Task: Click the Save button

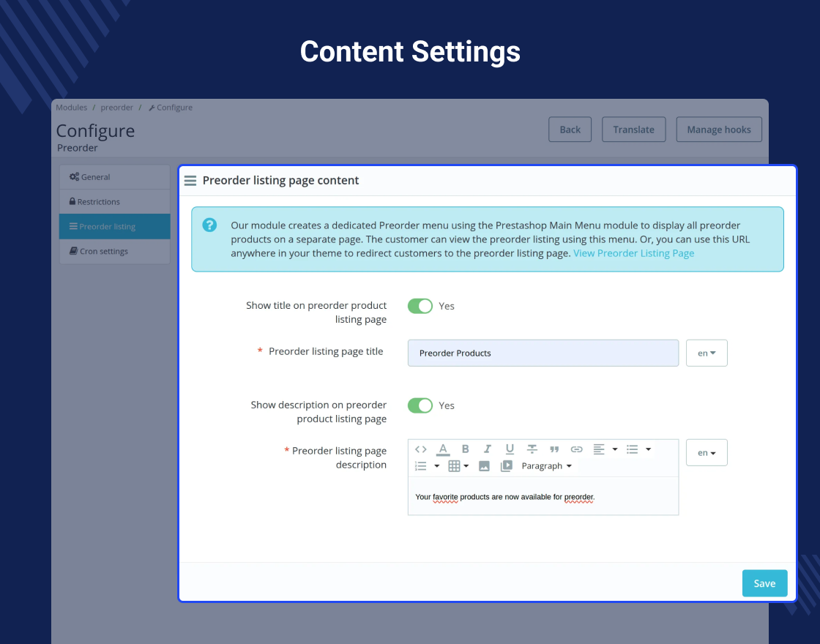Action: click(764, 583)
